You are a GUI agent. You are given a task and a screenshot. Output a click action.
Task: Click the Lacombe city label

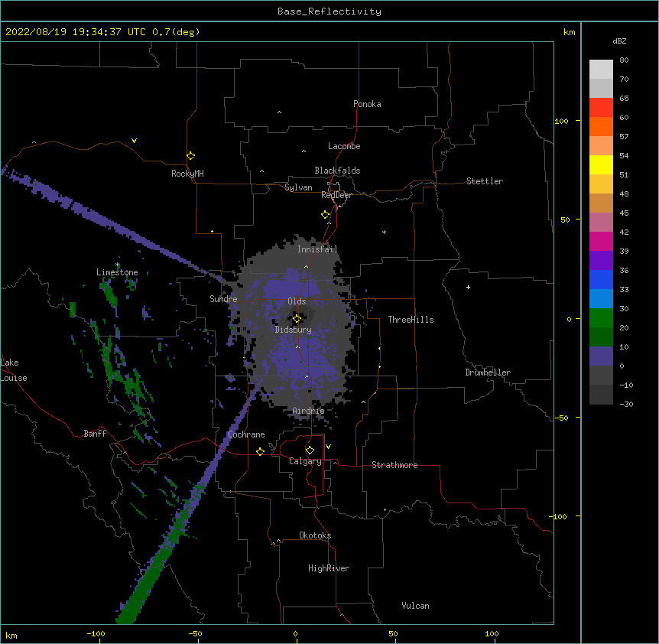[344, 146]
